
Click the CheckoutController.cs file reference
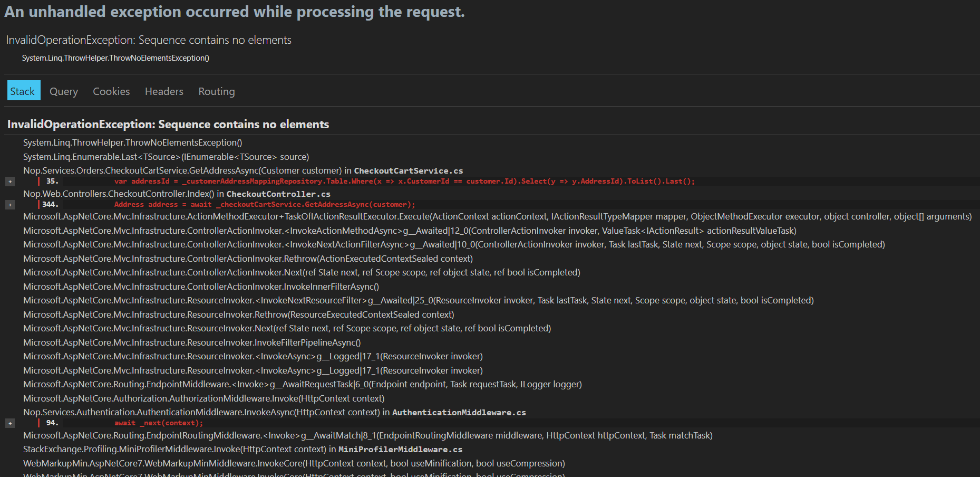[x=278, y=194]
